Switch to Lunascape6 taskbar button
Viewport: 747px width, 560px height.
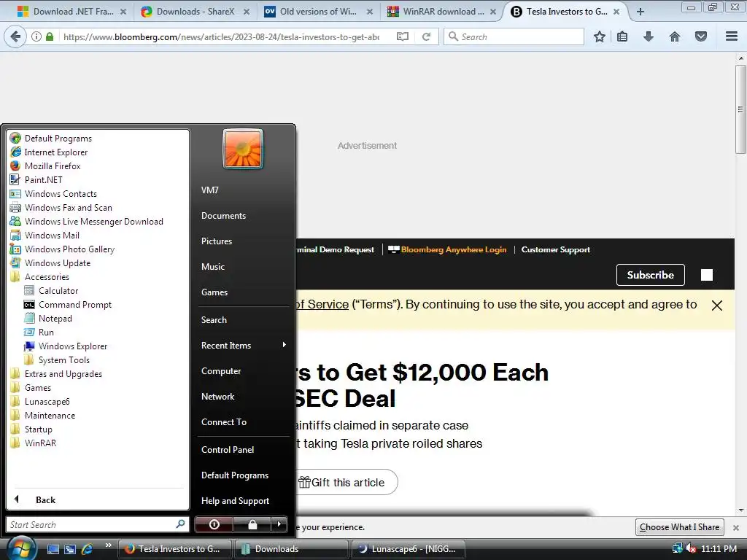tap(408, 549)
